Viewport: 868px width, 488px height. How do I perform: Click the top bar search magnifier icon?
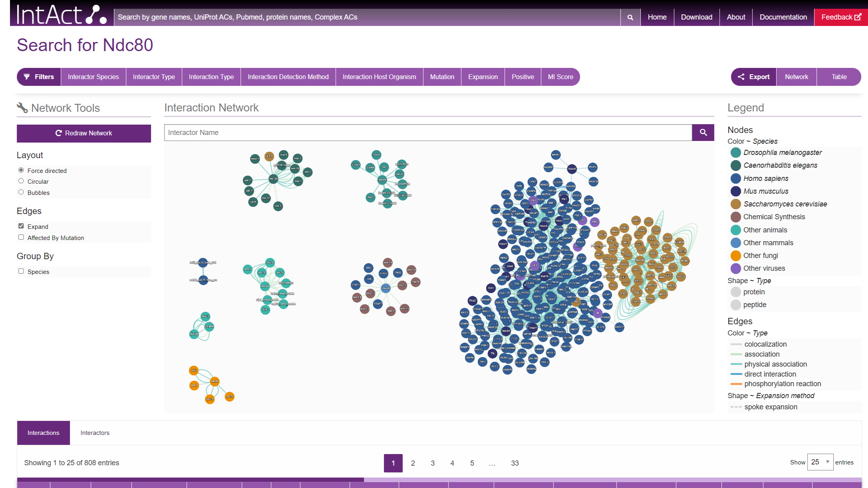(630, 17)
